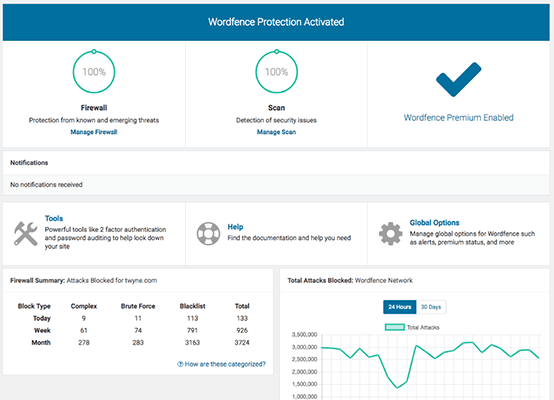Click Today's Blacklist value 113
The width and height of the screenshot is (554, 400).
click(193, 318)
